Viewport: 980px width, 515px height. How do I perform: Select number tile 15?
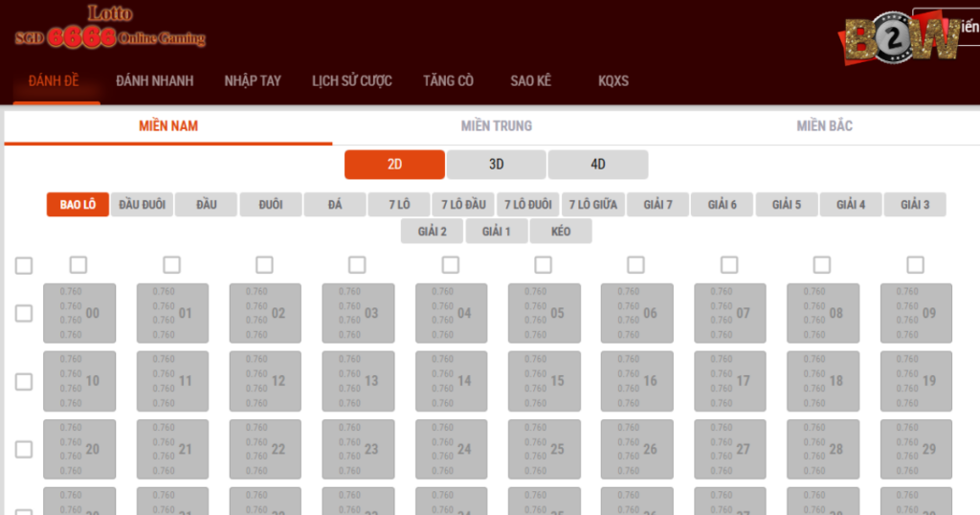pyautogui.click(x=544, y=381)
